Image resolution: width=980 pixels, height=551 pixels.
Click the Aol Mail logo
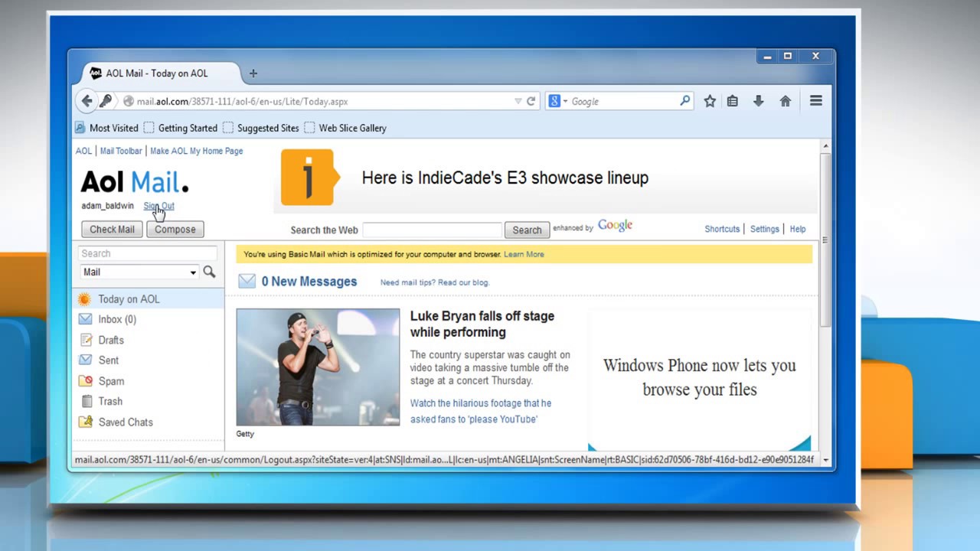coord(135,182)
